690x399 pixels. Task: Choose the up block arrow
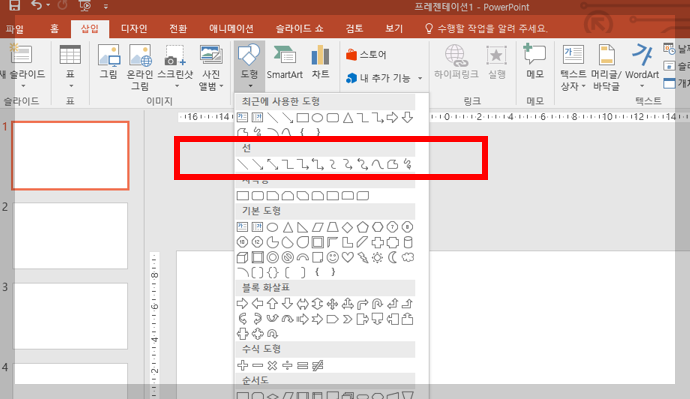point(272,304)
